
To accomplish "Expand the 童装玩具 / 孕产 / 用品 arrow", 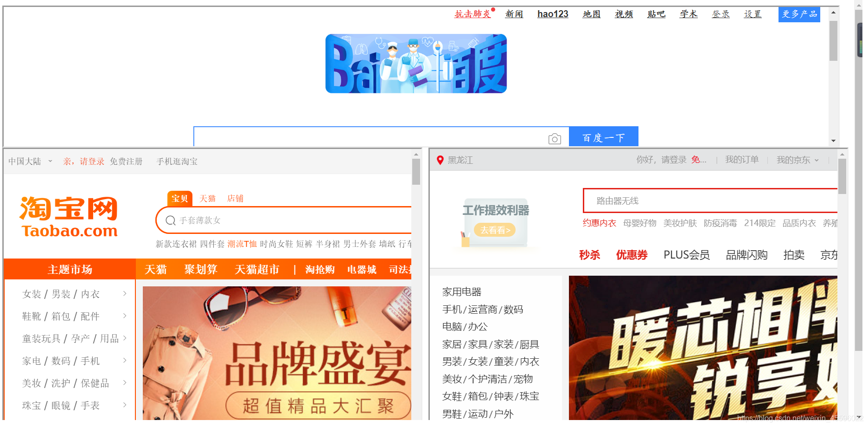I will coord(125,338).
